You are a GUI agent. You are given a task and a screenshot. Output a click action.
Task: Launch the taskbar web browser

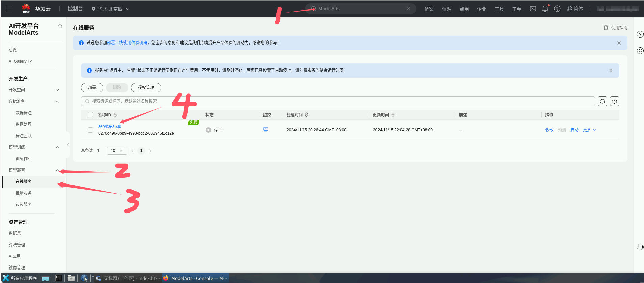(84, 278)
